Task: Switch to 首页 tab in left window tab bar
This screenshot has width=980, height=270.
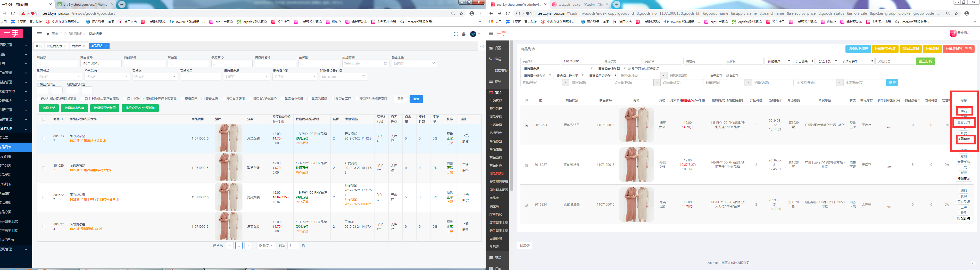Action: pos(38,46)
